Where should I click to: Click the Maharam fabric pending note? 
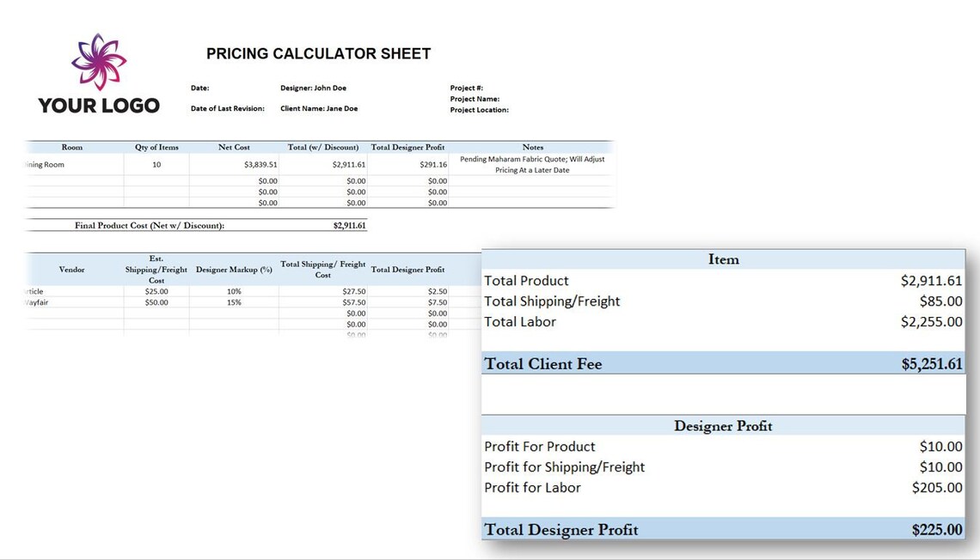tap(532, 163)
